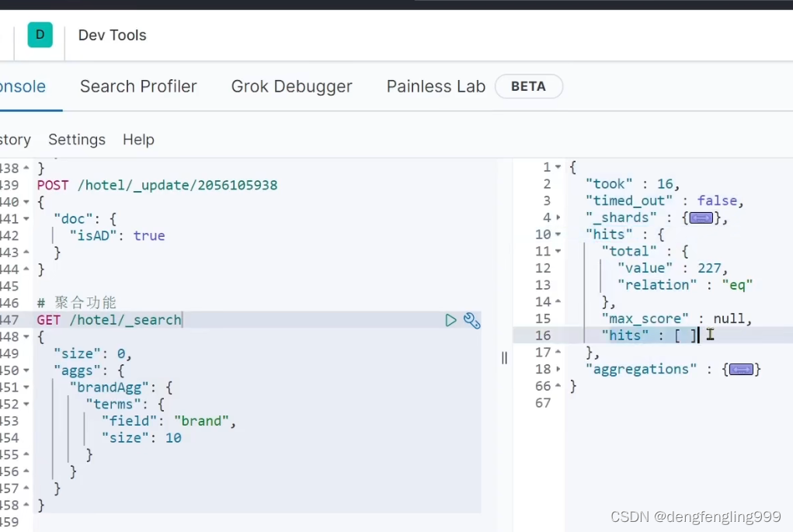Open the Grok Debugger tab
This screenshot has height=532, width=793.
pyautogui.click(x=291, y=86)
